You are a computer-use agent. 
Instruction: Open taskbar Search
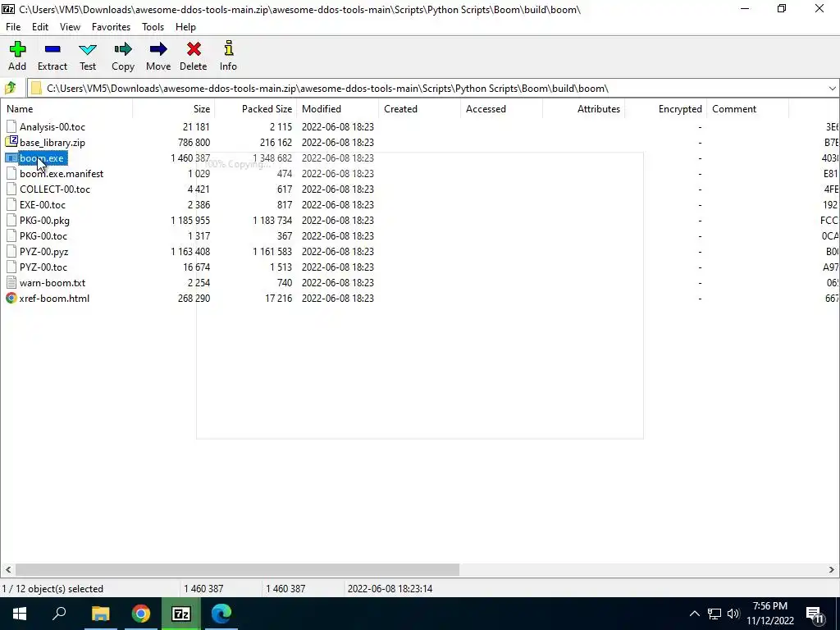59,614
